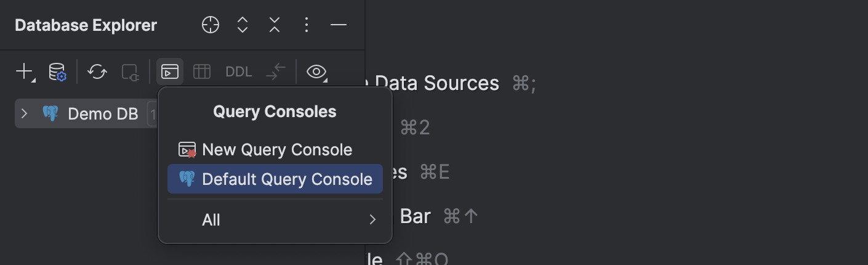Click the Jump to Source arrows icon
868x265 pixels.
[x=276, y=71]
